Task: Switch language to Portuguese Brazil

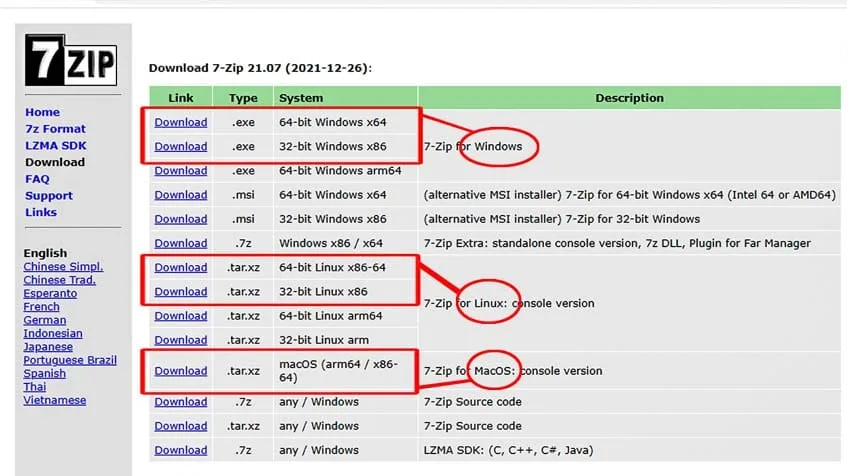Action: click(70, 360)
